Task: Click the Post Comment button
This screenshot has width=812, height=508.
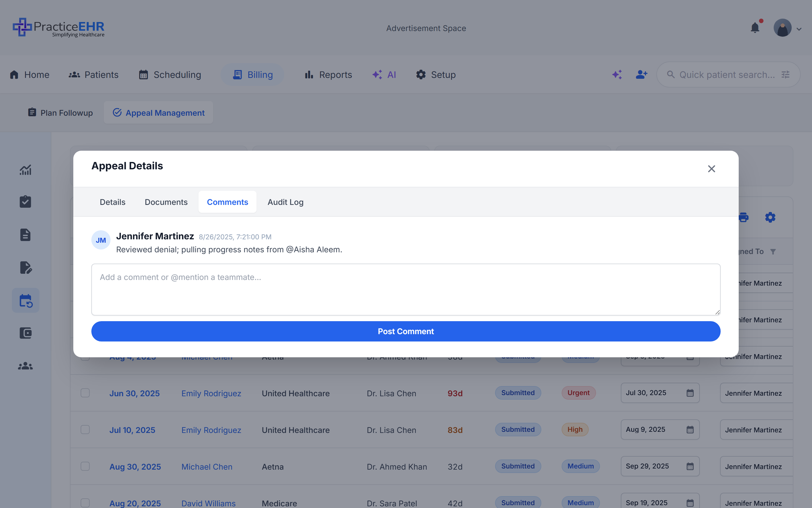Action: click(x=406, y=331)
